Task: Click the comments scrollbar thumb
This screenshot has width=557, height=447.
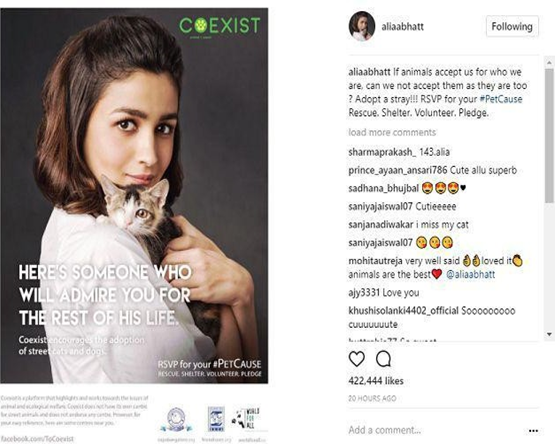Action: [549, 136]
